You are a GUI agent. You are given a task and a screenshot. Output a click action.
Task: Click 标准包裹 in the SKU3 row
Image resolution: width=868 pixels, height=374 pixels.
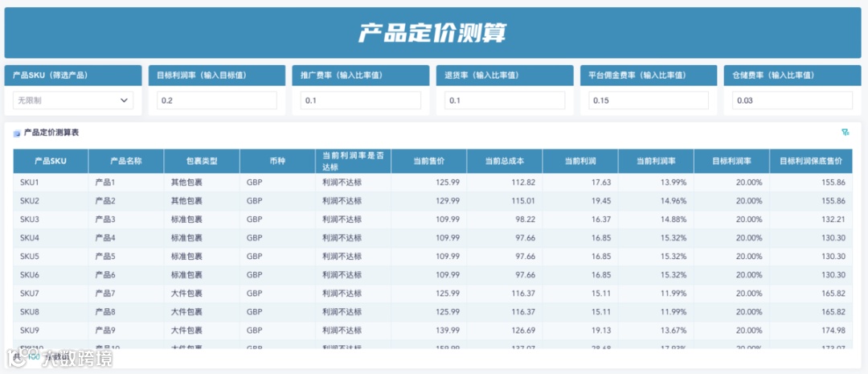coord(186,220)
